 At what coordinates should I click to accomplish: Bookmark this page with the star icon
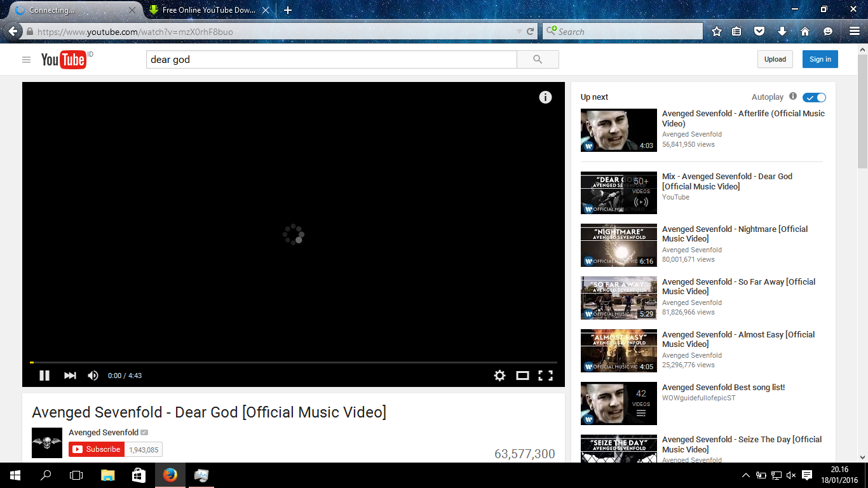(x=717, y=32)
